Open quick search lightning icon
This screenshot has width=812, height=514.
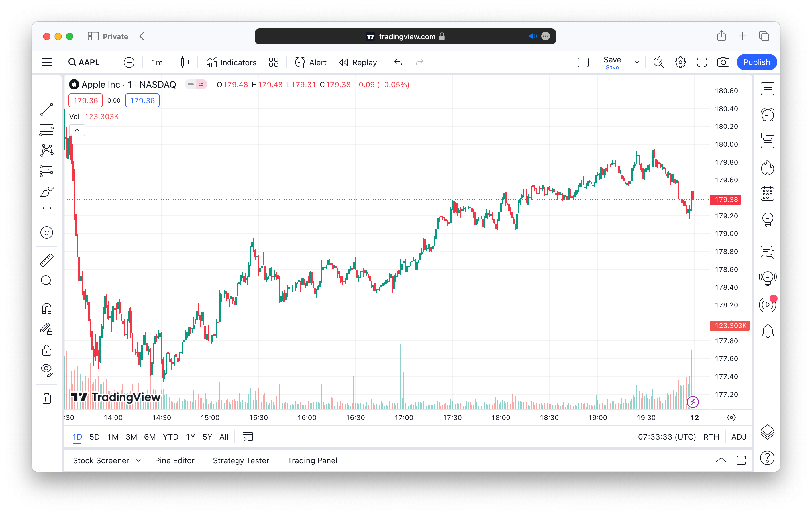coord(658,62)
